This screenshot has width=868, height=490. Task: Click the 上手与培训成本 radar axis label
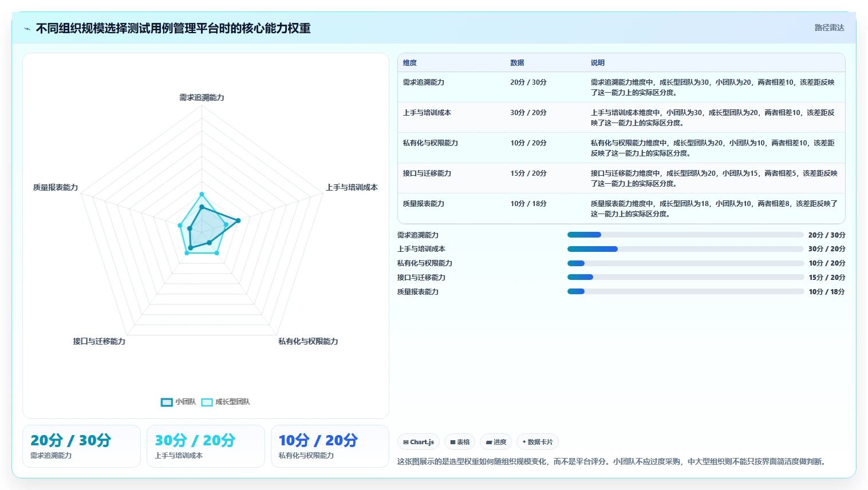(352, 187)
